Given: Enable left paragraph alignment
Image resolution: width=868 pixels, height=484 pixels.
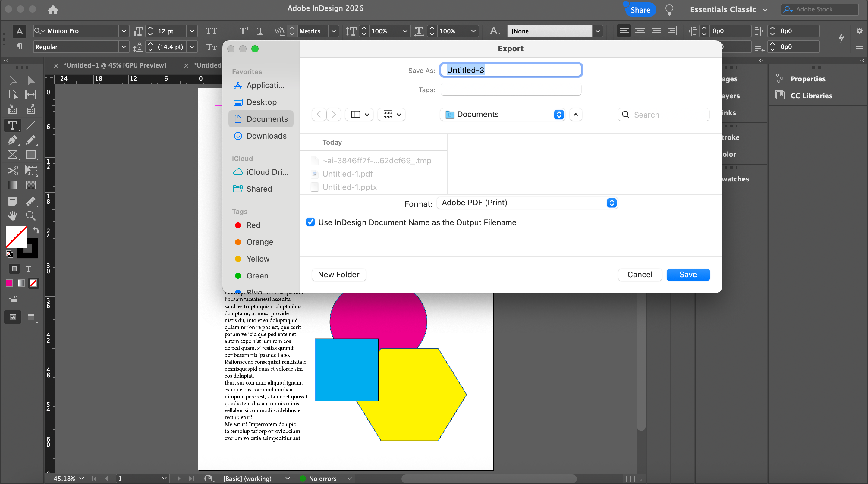Looking at the screenshot, I should 624,31.
